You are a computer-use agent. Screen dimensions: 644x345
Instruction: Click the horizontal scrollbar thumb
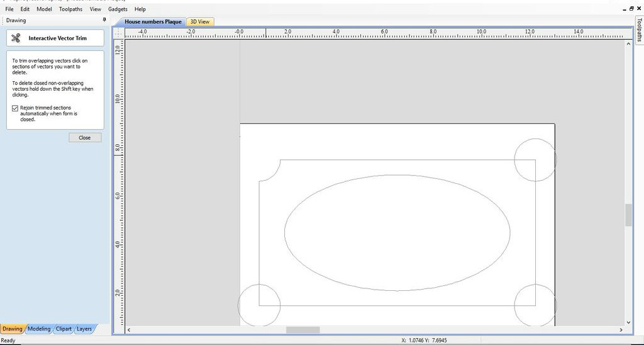pyautogui.click(x=303, y=330)
